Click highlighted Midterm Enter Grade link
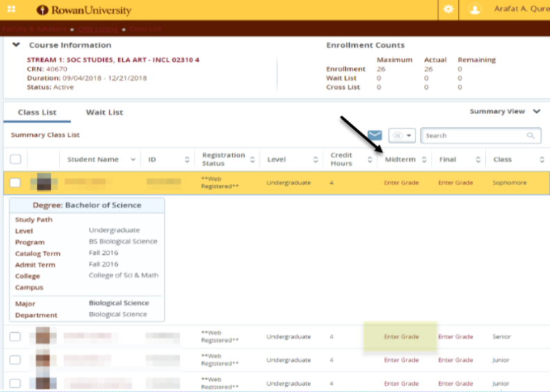Image resolution: width=550 pixels, height=392 pixels. click(x=401, y=337)
